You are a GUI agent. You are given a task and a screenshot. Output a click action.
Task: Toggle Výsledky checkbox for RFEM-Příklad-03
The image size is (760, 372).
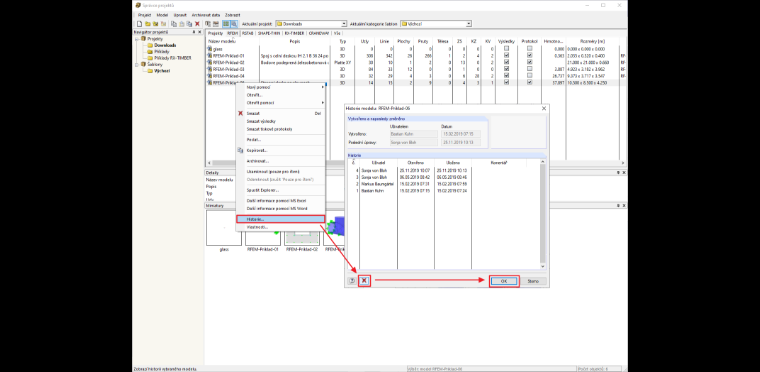[506, 69]
